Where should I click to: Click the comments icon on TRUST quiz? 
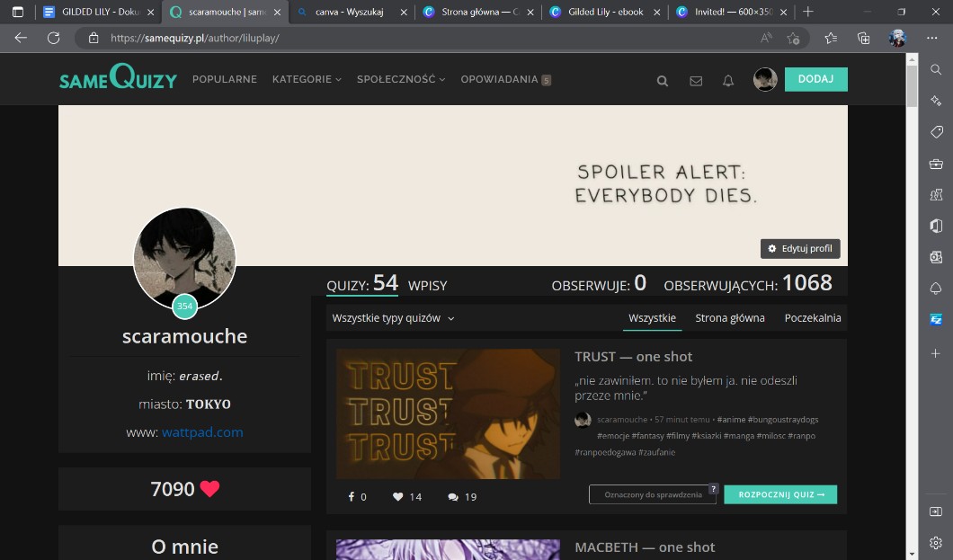coord(453,497)
